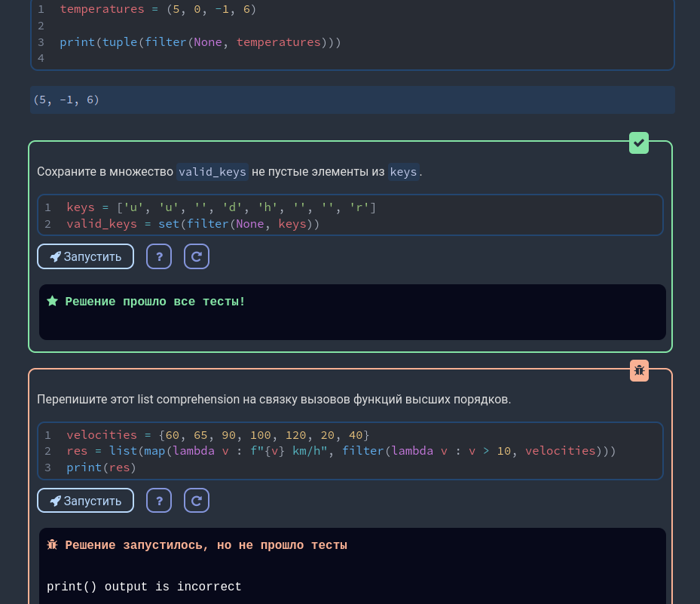Click into the keys code editor
700x604 pixels.
point(350,215)
